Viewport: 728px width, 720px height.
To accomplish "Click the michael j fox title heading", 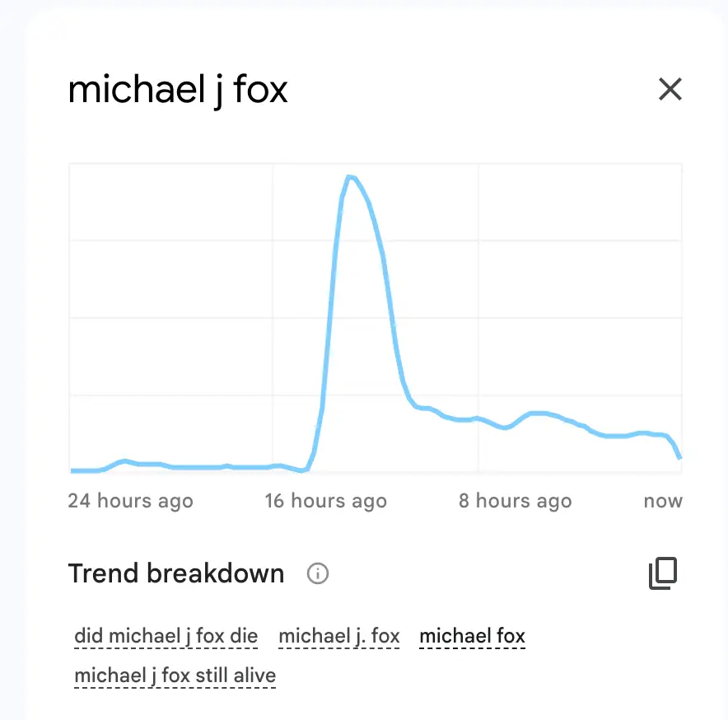I will point(178,90).
